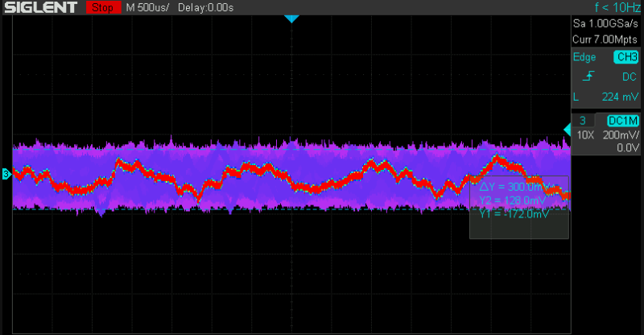Click the channel 3 number label
This screenshot has height=335, width=644.
582,120
